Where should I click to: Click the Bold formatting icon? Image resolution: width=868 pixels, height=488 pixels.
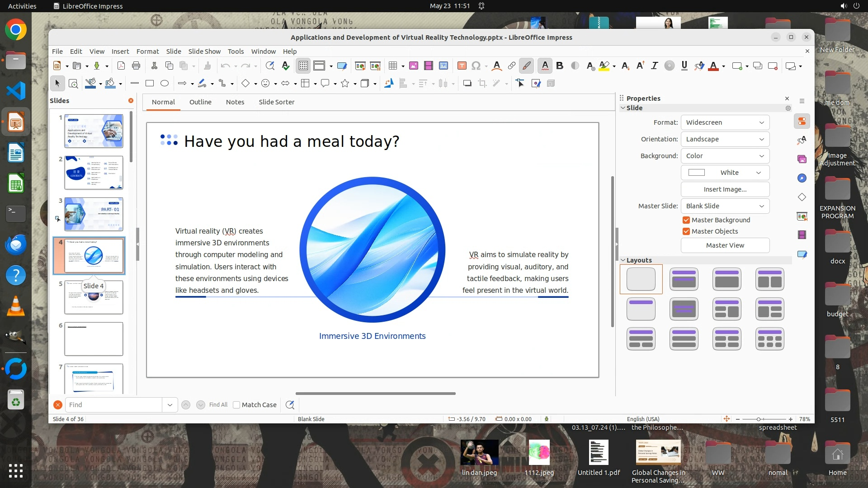(x=560, y=66)
